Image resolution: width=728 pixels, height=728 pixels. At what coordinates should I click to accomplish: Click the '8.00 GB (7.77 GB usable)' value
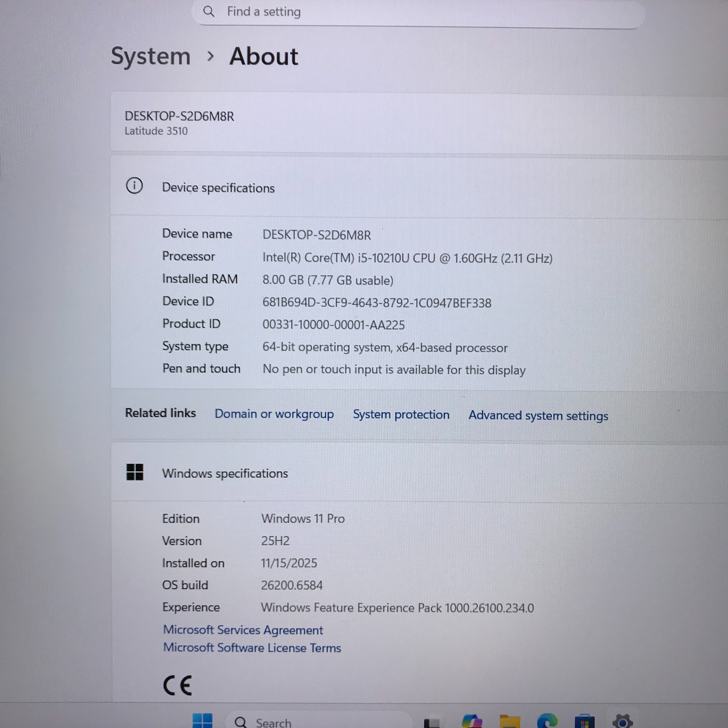pyautogui.click(x=328, y=280)
